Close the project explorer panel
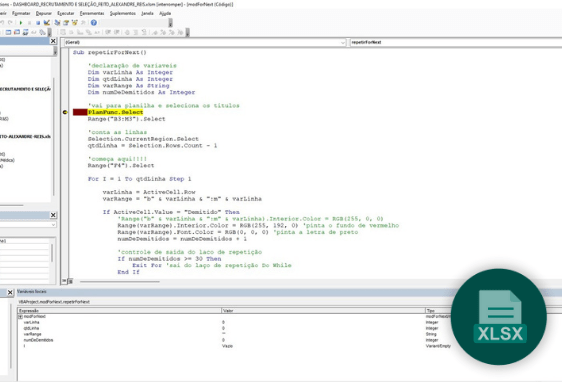This screenshot has height=382, width=562. coord(53,41)
